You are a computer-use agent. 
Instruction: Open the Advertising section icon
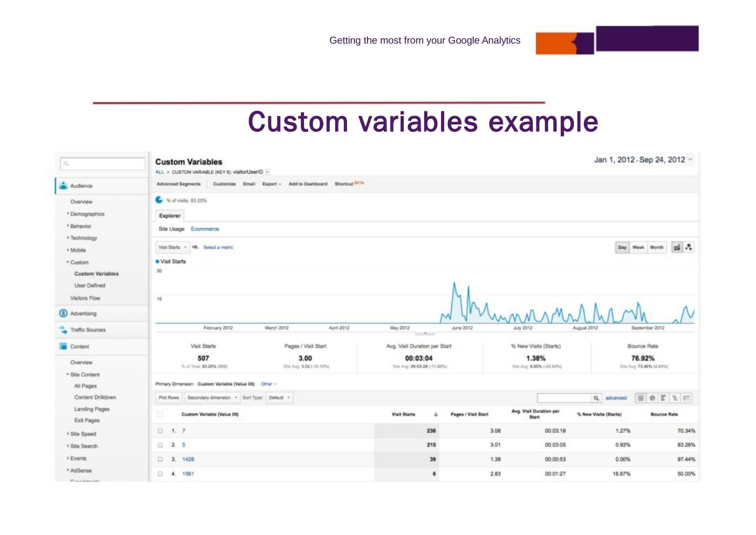pyautogui.click(x=64, y=313)
